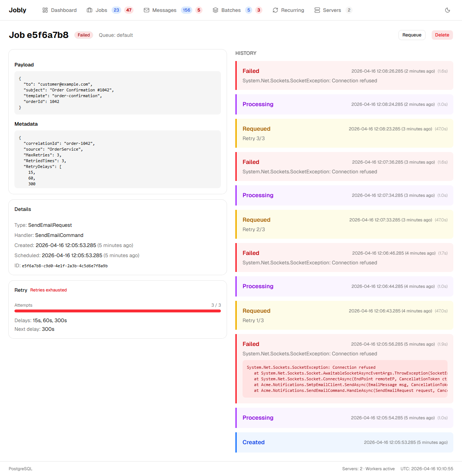Image resolution: width=462 pixels, height=476 pixels.
Task: Open the Messages tab
Action: (x=164, y=10)
